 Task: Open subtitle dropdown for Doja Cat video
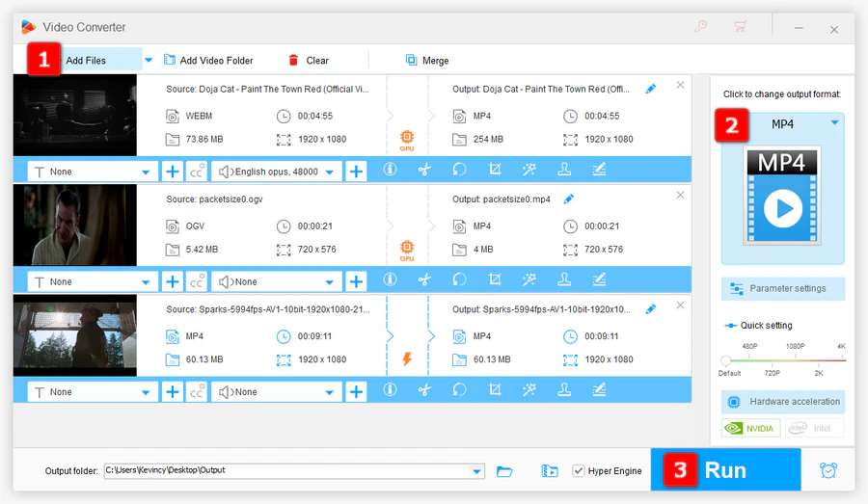[x=93, y=172]
